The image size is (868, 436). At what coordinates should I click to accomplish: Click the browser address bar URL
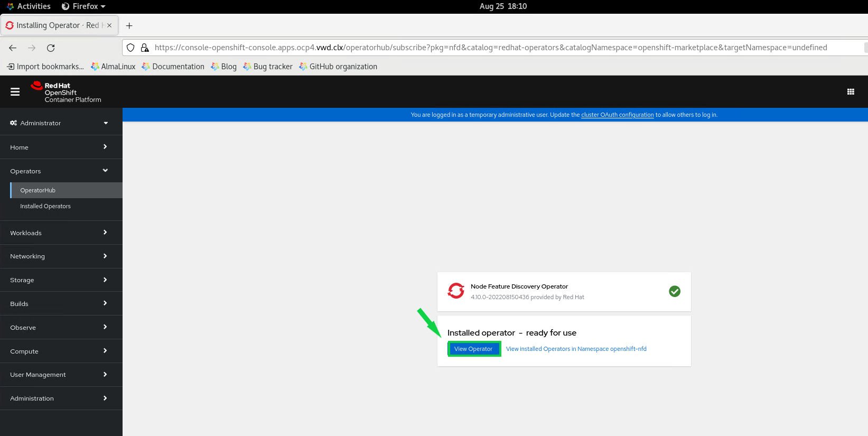point(491,48)
